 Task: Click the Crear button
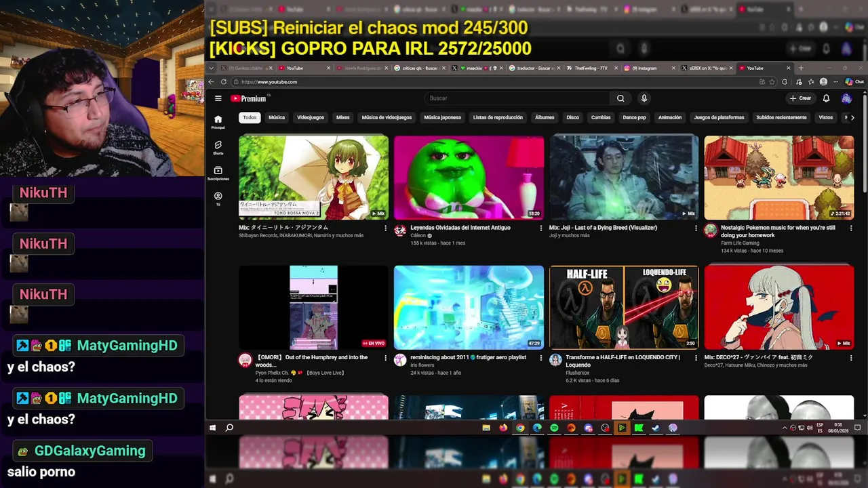click(x=801, y=98)
